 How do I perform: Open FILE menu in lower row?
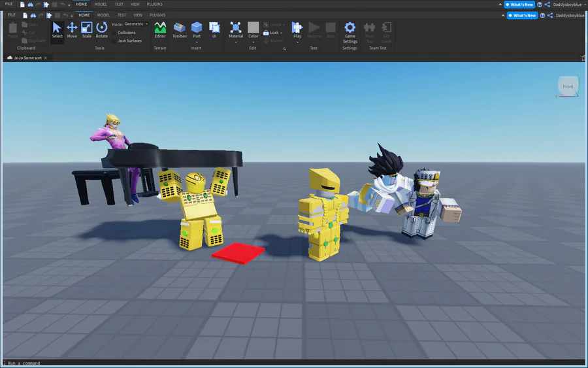pos(12,15)
